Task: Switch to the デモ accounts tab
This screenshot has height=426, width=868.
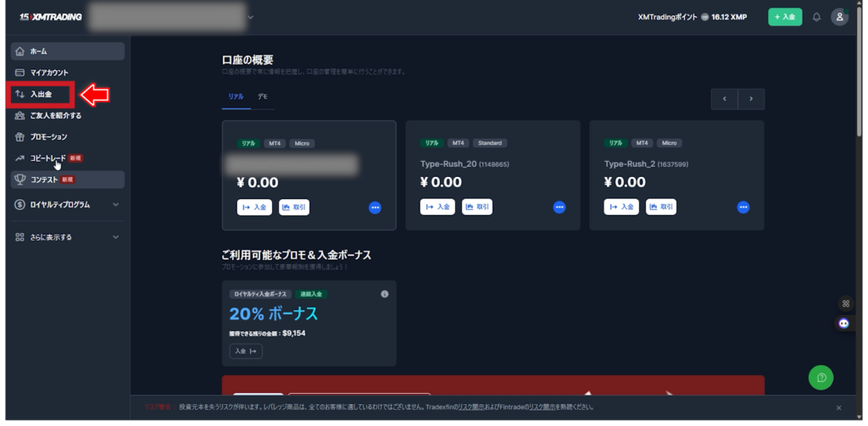Action: (x=263, y=97)
